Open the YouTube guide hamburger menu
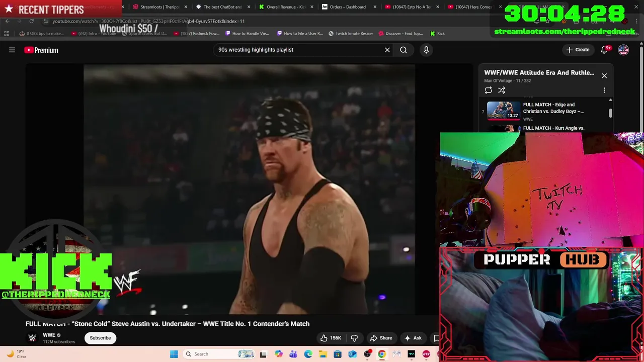The height and width of the screenshot is (362, 644). (x=12, y=50)
